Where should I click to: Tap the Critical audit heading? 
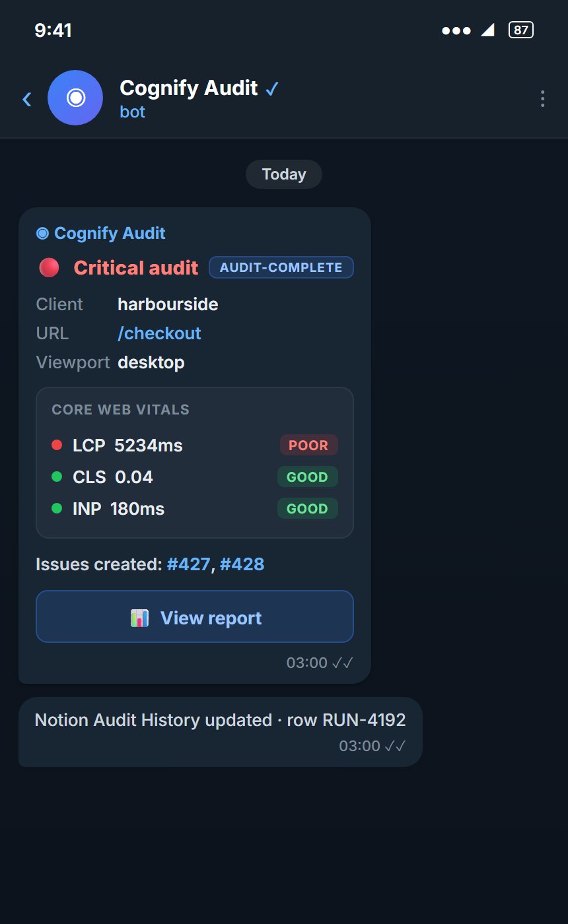136,267
